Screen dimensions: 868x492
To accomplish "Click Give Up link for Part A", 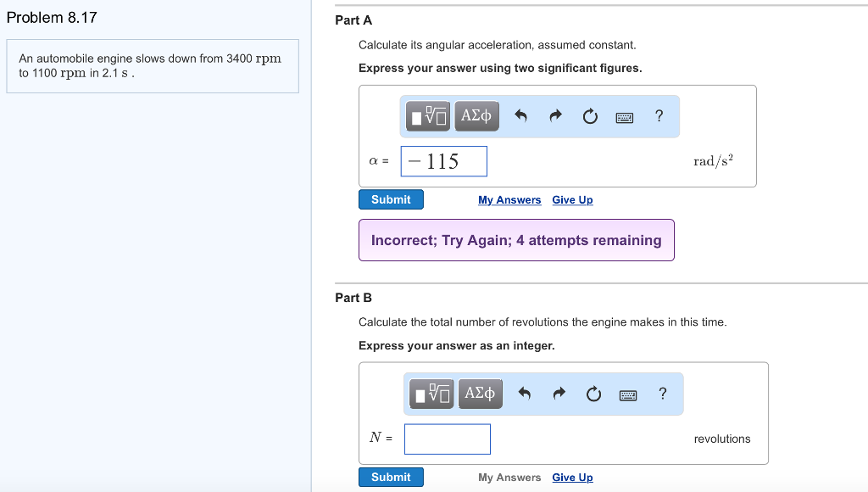I will coord(572,200).
